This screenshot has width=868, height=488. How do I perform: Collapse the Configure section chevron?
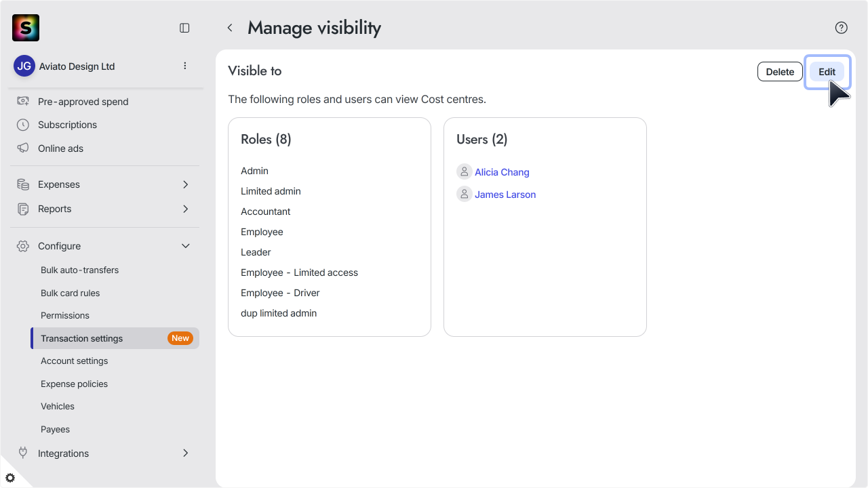point(186,246)
